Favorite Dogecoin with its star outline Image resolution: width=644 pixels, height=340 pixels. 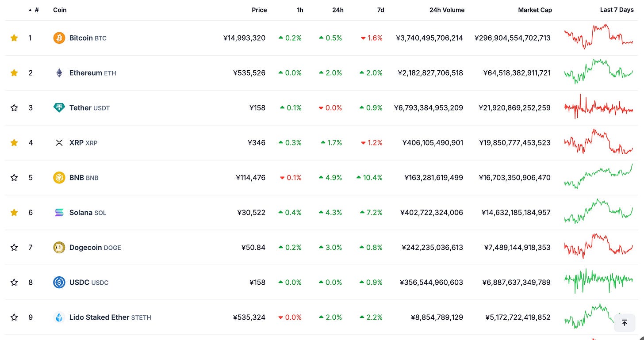(14, 248)
